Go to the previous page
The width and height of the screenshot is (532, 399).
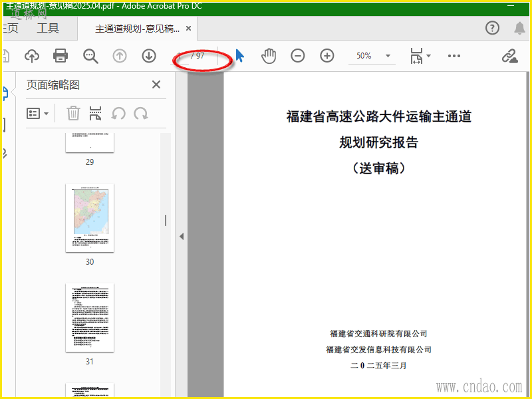(x=120, y=56)
